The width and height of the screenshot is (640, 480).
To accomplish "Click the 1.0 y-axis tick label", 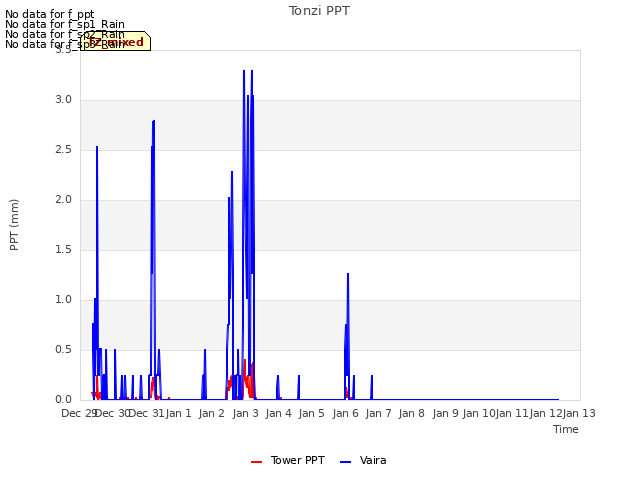I will [x=63, y=300].
